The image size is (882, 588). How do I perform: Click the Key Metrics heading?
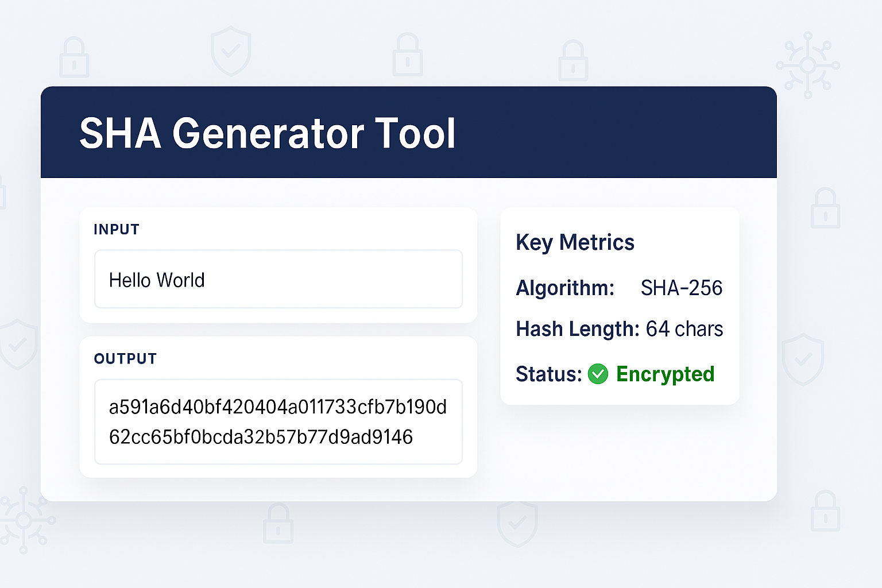(x=575, y=242)
